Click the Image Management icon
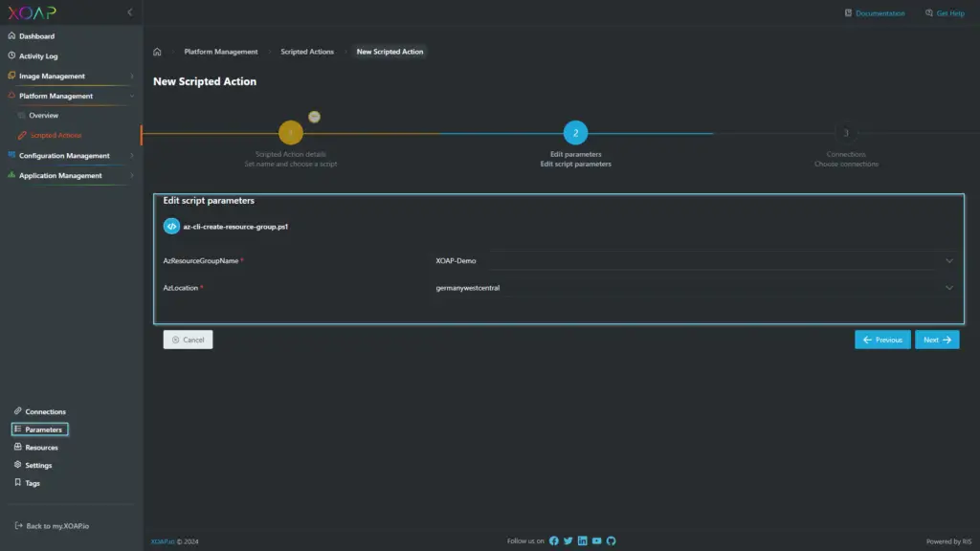 (11, 76)
